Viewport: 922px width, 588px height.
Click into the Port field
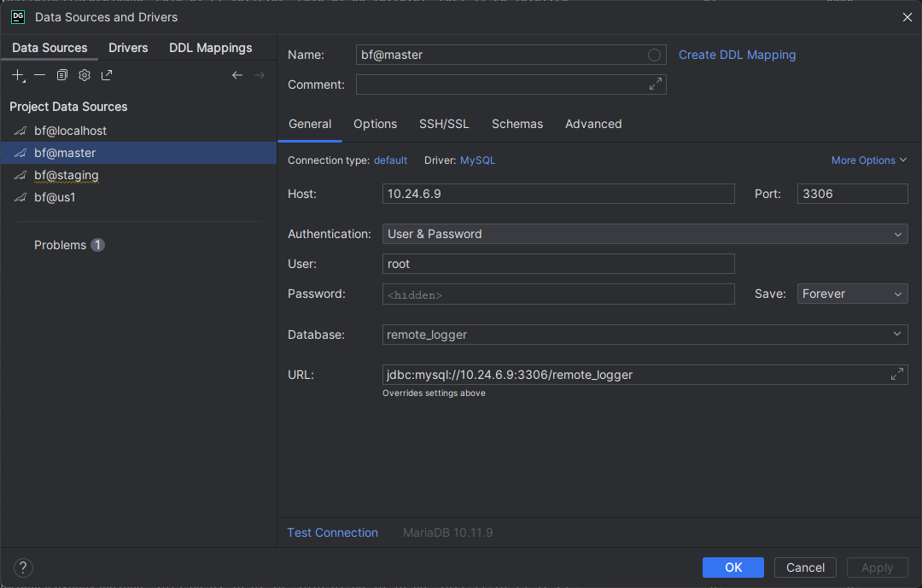pyautogui.click(x=852, y=194)
